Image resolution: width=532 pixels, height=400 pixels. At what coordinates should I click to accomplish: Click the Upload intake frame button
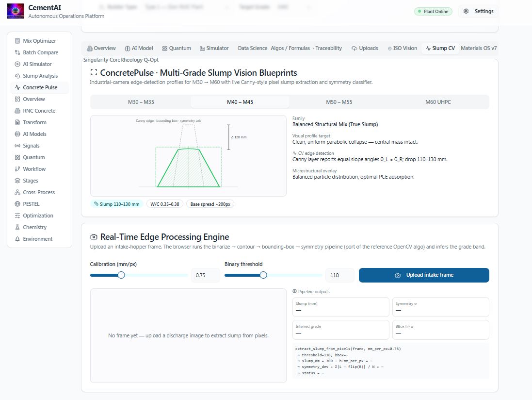424,275
